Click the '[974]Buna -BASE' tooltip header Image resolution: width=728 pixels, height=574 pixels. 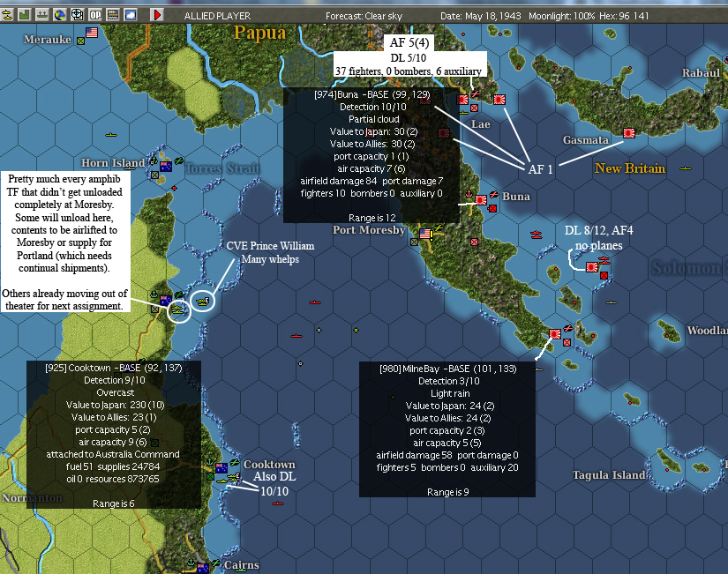[372, 94]
